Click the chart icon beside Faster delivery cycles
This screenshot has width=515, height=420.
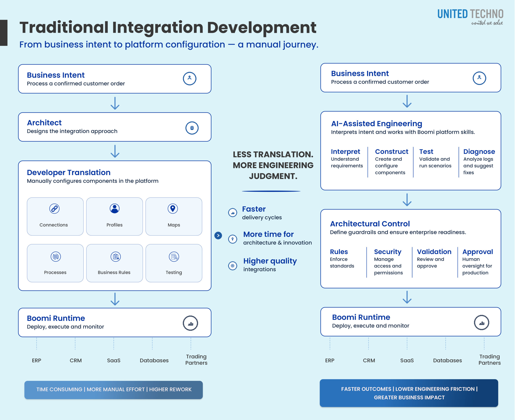coord(233,213)
